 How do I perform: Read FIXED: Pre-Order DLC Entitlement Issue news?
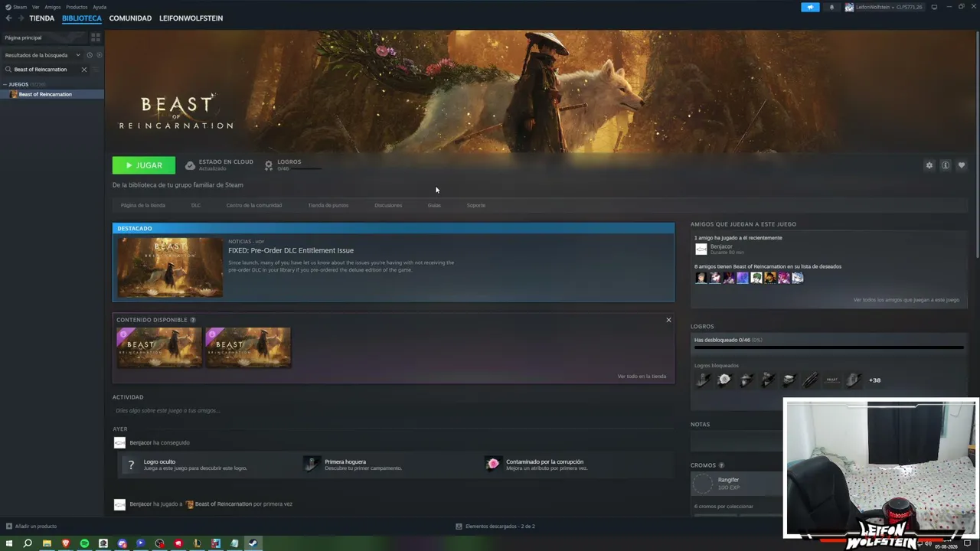click(x=291, y=250)
